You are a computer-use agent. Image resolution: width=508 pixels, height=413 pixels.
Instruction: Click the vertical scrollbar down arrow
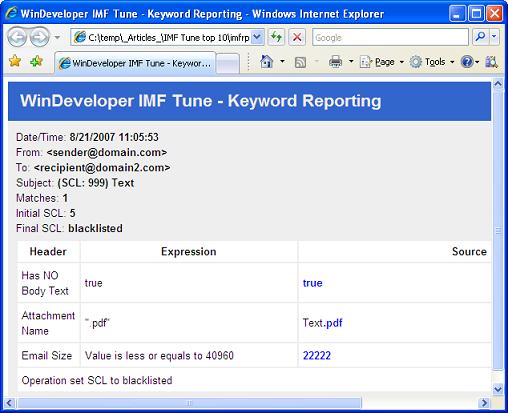(x=498, y=389)
